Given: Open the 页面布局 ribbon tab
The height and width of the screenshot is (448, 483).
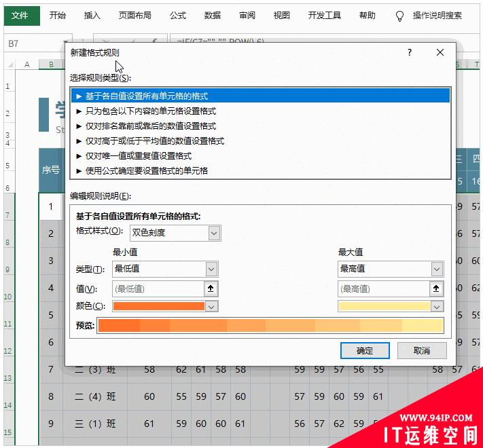Looking at the screenshot, I should point(135,16).
